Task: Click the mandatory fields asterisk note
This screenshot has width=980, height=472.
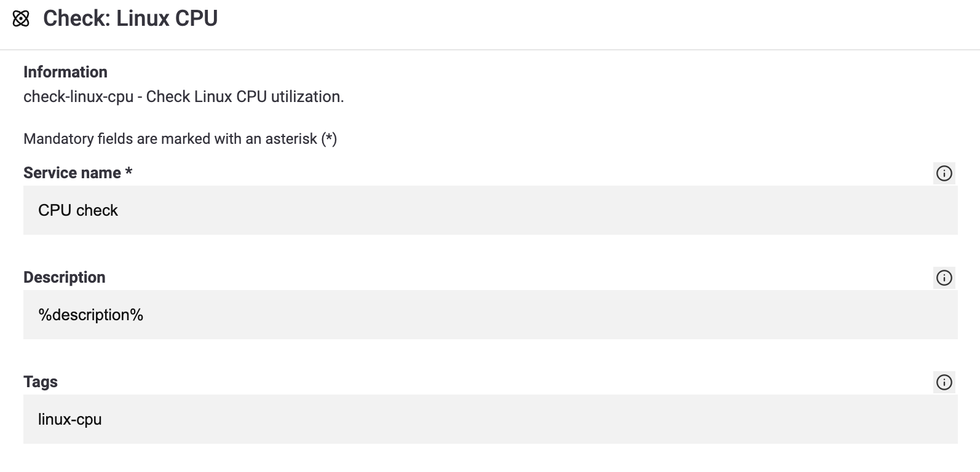Action: click(x=180, y=139)
